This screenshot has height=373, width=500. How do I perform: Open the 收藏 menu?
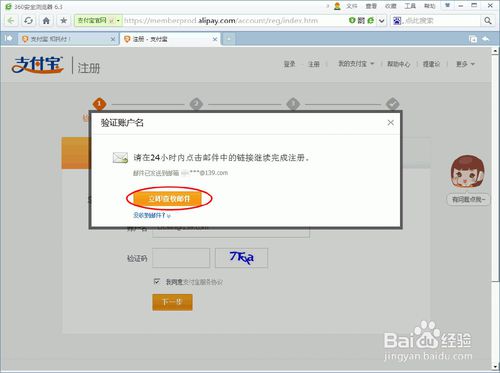[x=391, y=6]
